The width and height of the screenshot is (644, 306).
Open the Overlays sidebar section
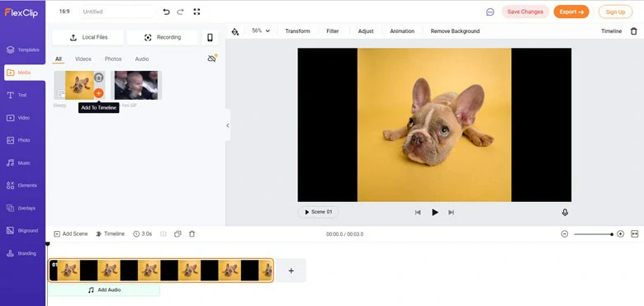21,208
